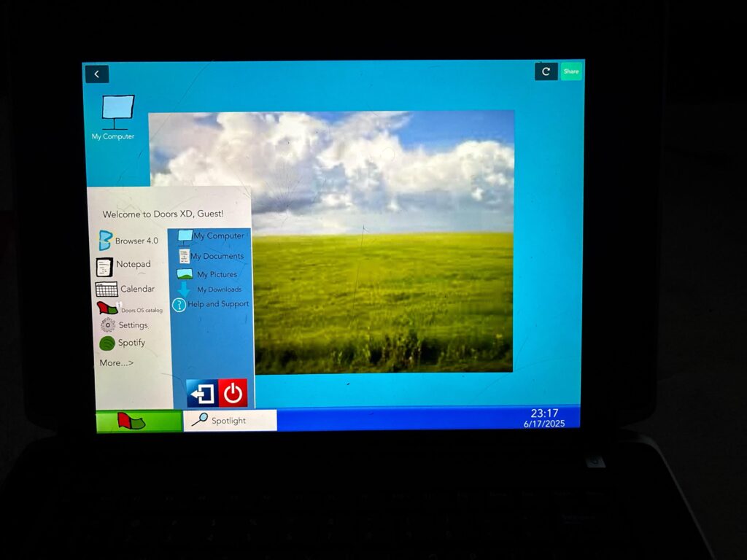Click the "My Documents" label
747x560 pixels.
pyautogui.click(x=217, y=256)
